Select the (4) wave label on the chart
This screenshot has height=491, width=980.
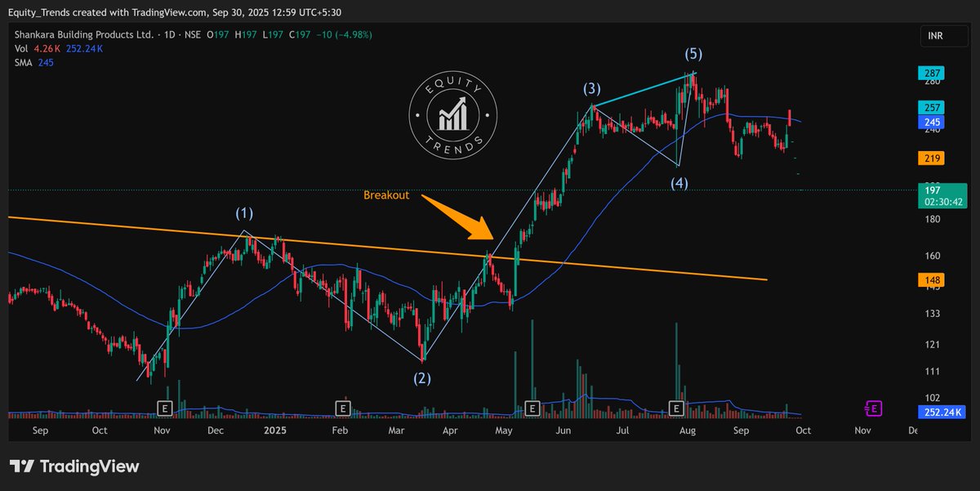679,183
